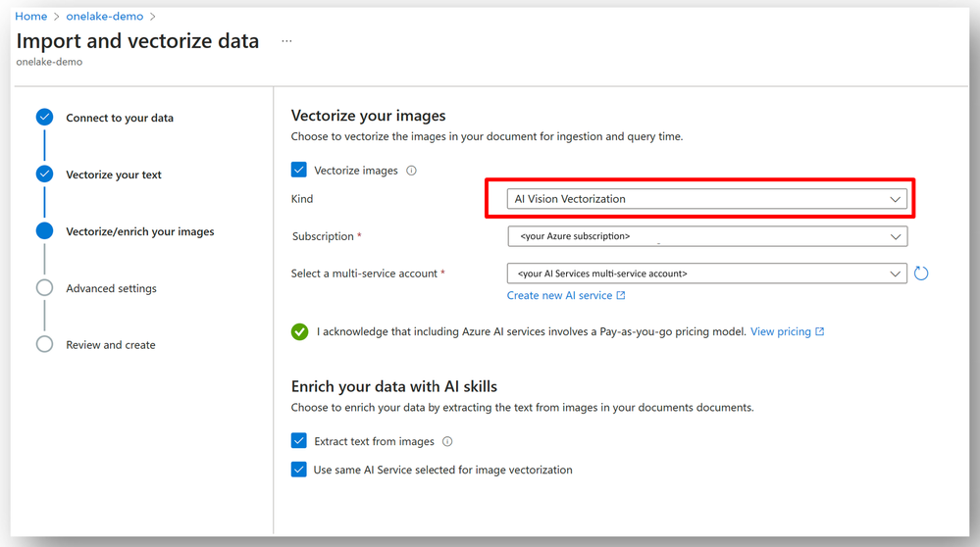The image size is (980, 547).
Task: Click the Review and create step circle
Action: (44, 345)
